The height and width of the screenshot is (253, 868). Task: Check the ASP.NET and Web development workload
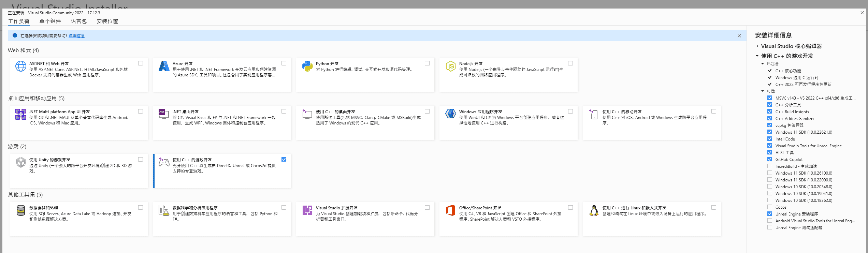[x=141, y=63]
